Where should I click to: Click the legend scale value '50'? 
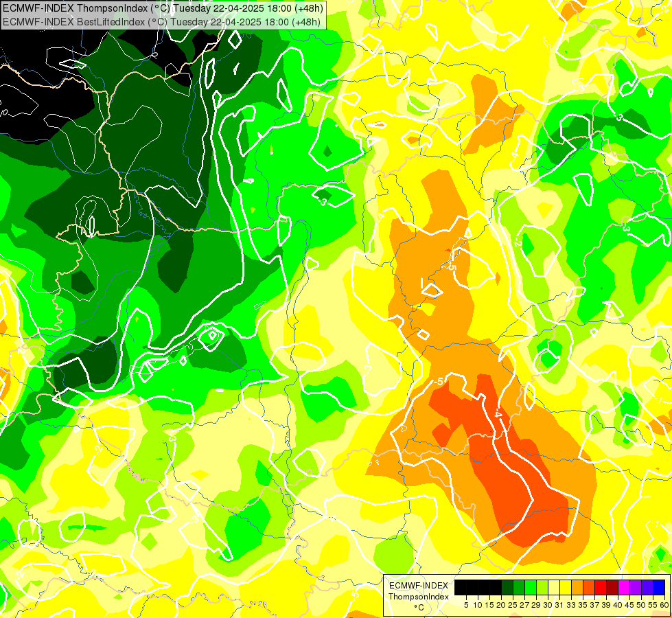tap(641, 605)
